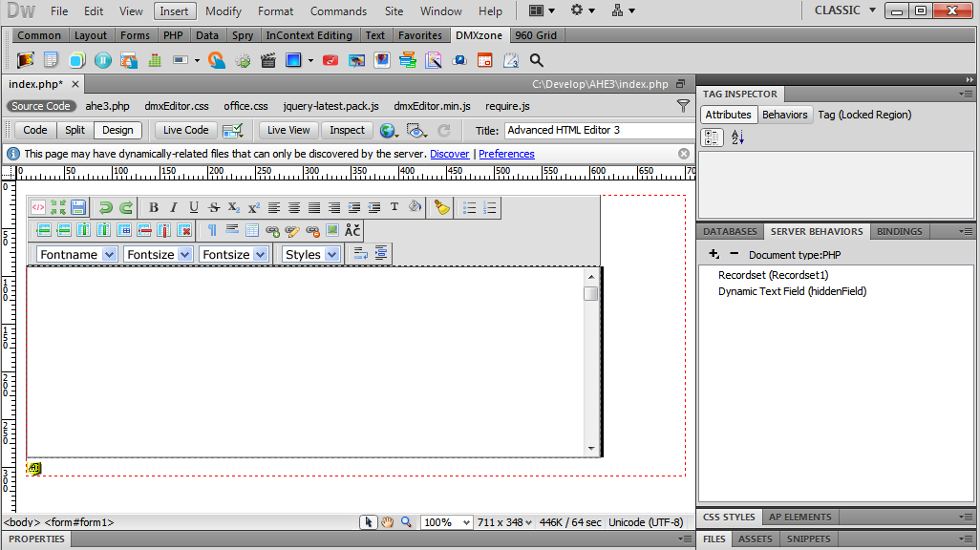Image resolution: width=980 pixels, height=550 pixels.
Task: Click the increase indent icon
Action: point(353,207)
